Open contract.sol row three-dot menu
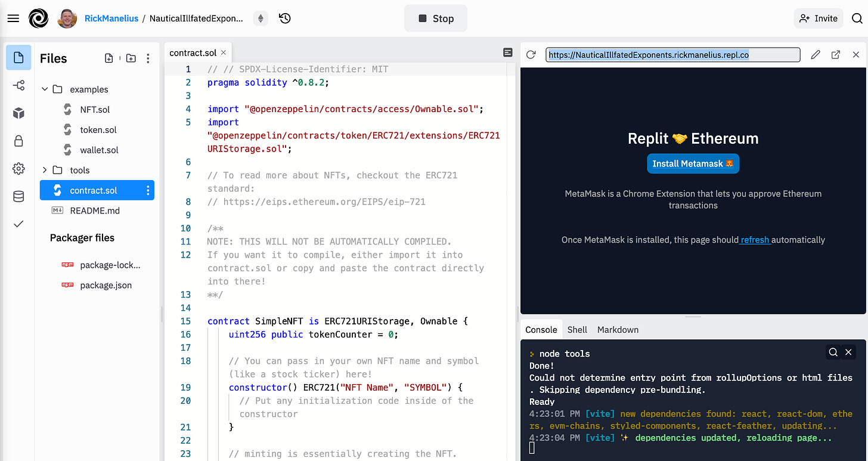The height and width of the screenshot is (461, 868). pyautogui.click(x=147, y=190)
